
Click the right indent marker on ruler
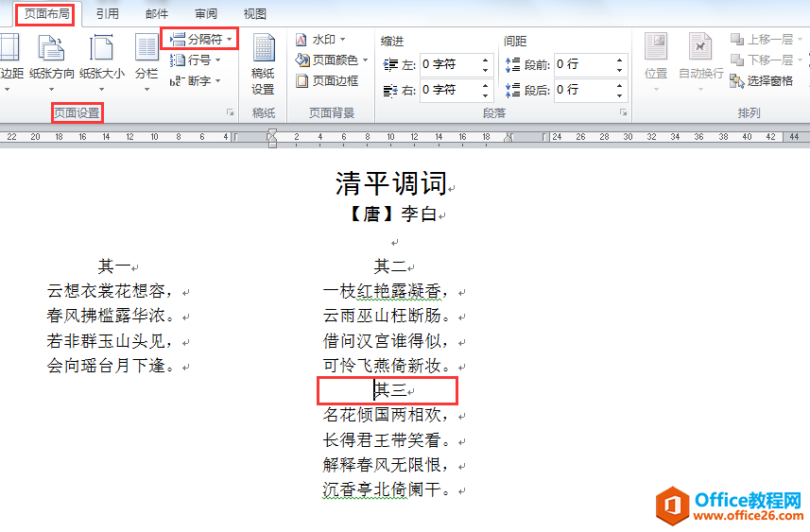(x=508, y=137)
